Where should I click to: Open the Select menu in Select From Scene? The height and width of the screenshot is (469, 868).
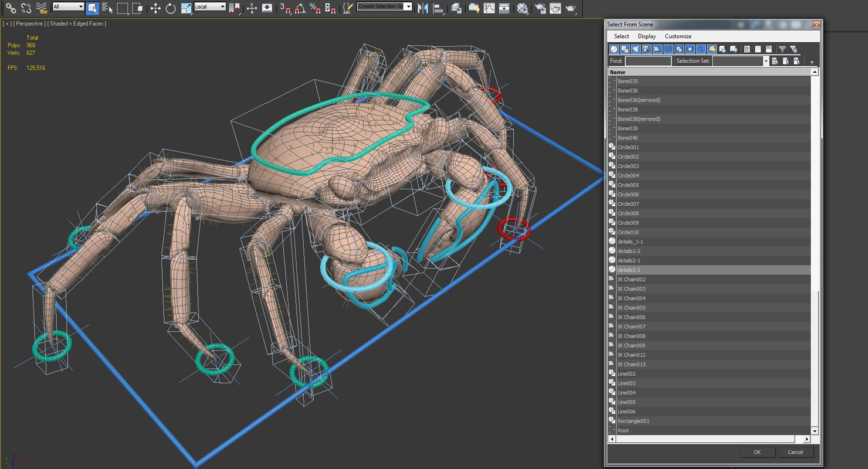point(622,36)
